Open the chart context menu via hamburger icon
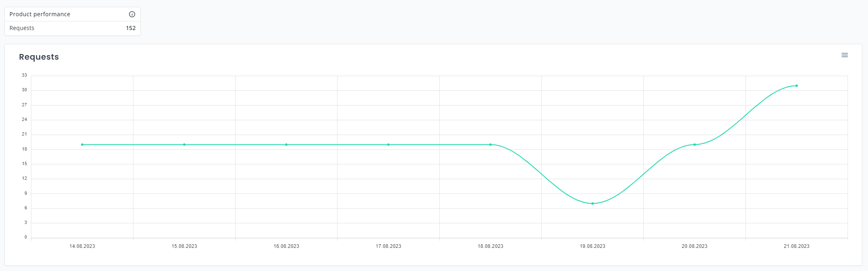This screenshot has height=271, width=868. point(844,55)
